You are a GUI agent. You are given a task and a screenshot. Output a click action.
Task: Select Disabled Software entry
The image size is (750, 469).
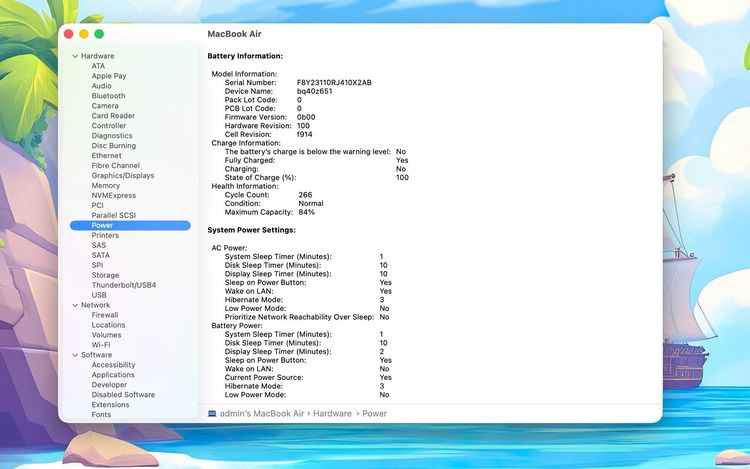(123, 395)
